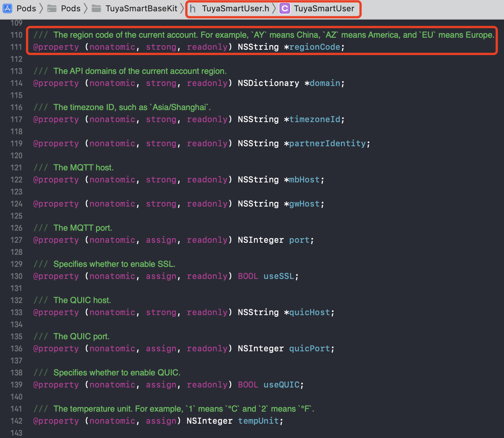Click the NSDictionary type on line 114
504x438 pixels.
[x=269, y=83]
